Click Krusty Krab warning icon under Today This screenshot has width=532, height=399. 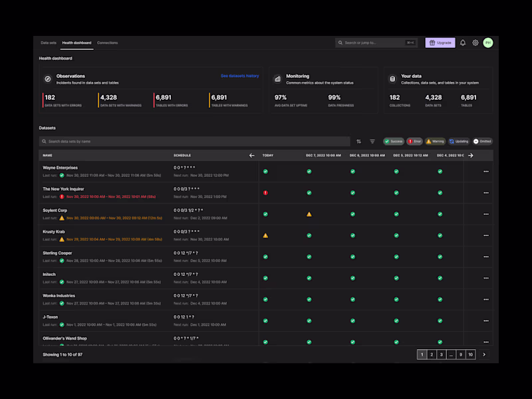click(x=265, y=235)
